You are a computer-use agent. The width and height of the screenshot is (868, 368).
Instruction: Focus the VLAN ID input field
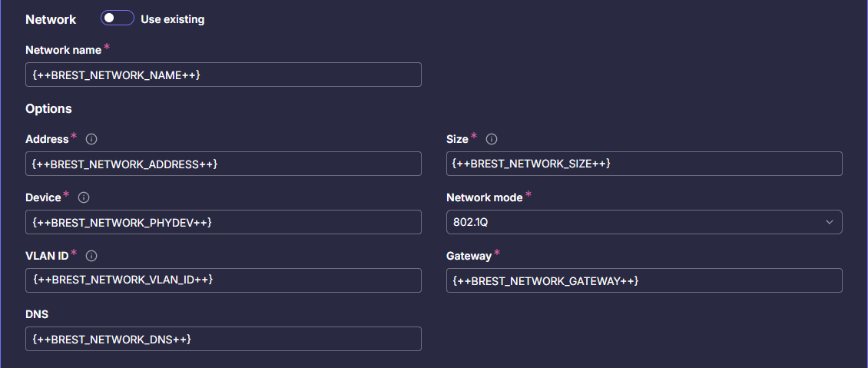223,280
